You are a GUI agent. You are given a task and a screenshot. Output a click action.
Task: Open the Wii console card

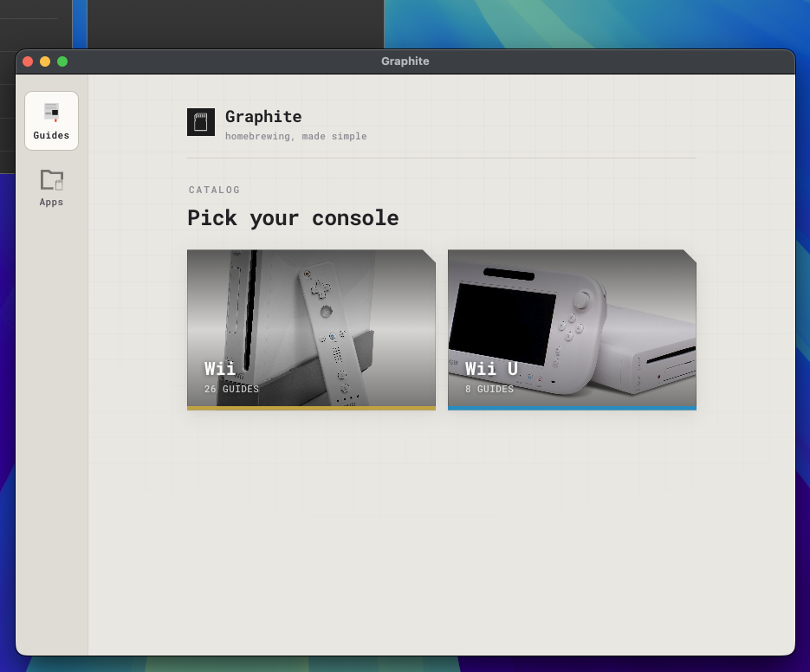[311, 330]
